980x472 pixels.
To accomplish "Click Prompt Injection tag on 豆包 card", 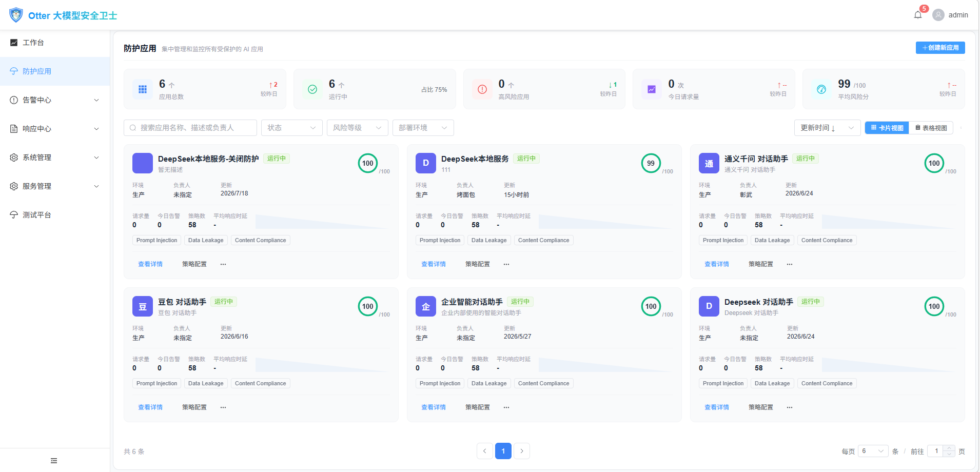I will pyautogui.click(x=157, y=383).
